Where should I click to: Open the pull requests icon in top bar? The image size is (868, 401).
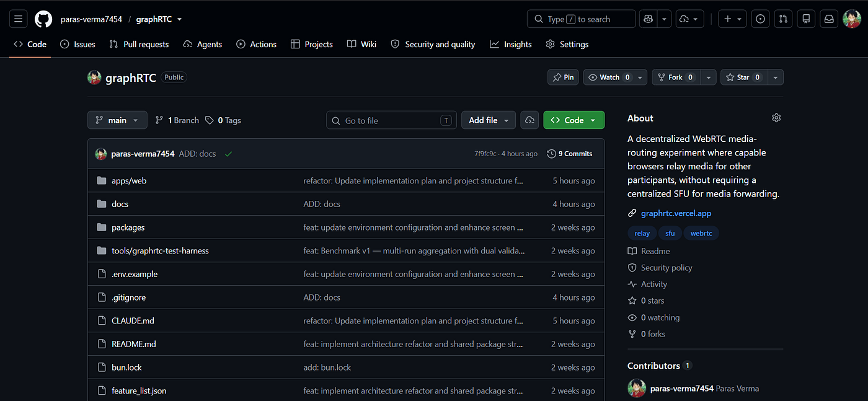pyautogui.click(x=783, y=19)
